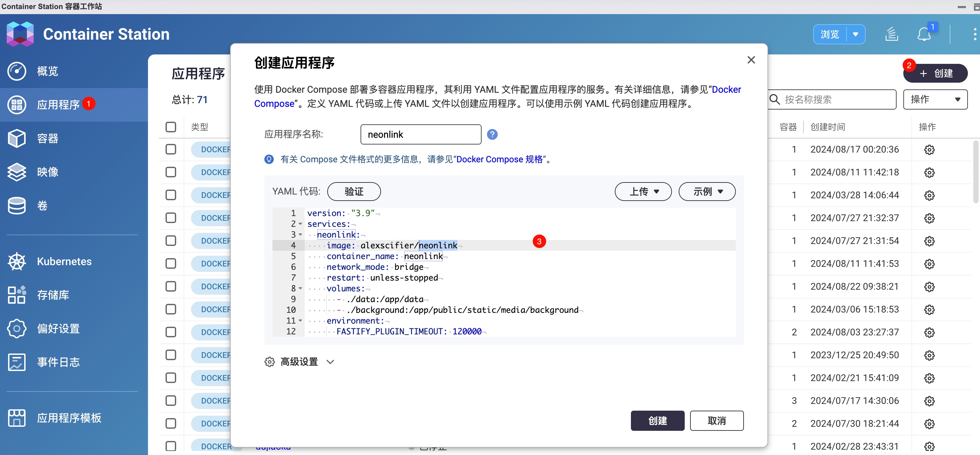Click the 应用程序名称 input field

[421, 134]
